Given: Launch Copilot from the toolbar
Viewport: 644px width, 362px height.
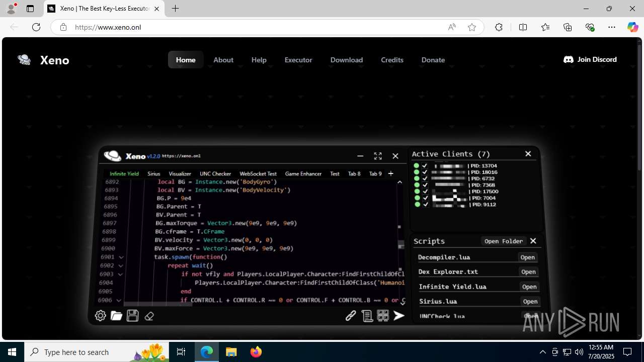Looking at the screenshot, I should [632, 27].
